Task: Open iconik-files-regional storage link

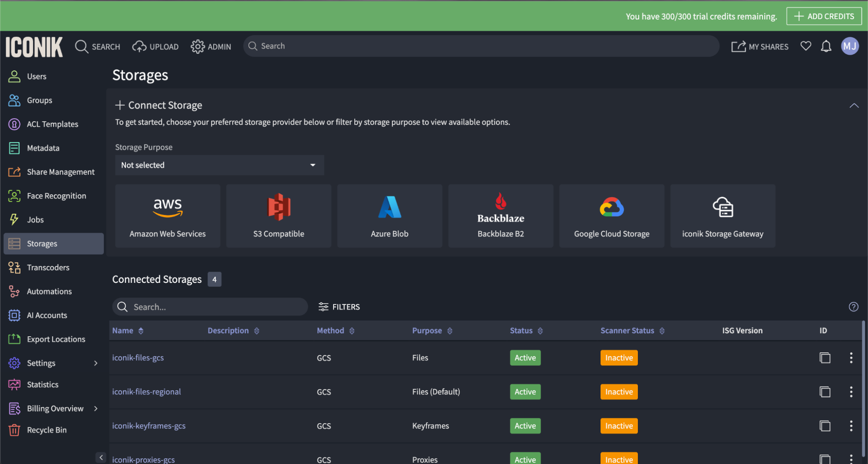Action: tap(146, 392)
